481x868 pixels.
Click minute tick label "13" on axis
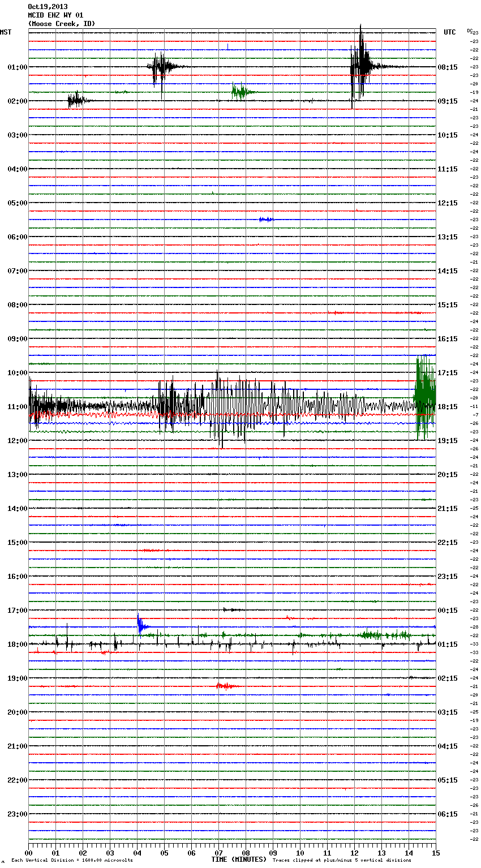(x=381, y=853)
